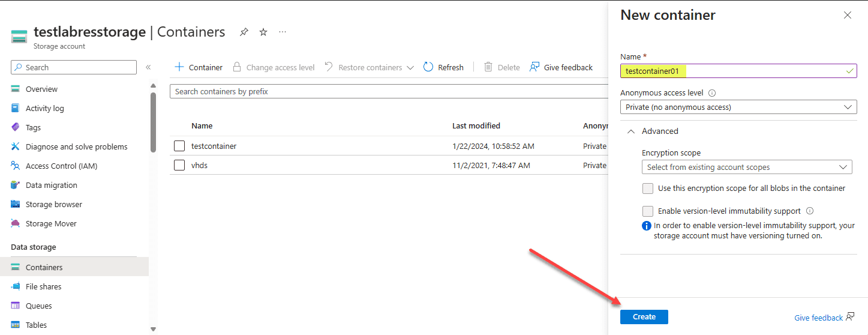Pin the Containers page using pin icon
This screenshot has height=335, width=868.
[x=244, y=32]
